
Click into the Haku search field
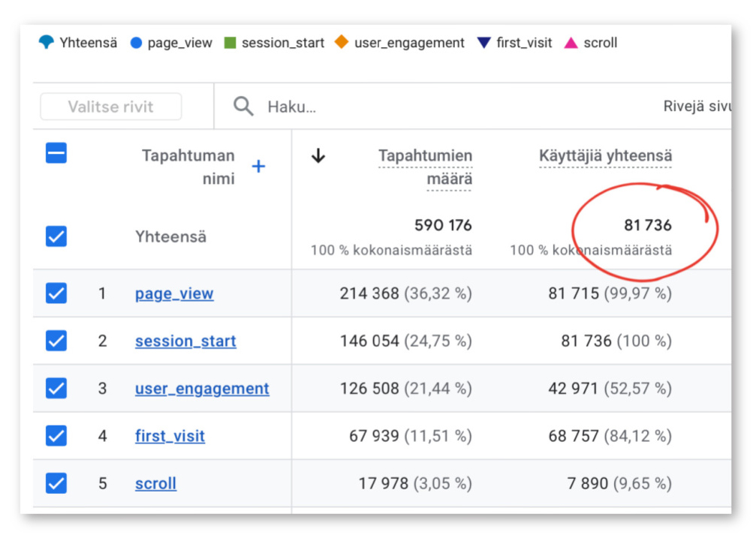(x=375, y=107)
